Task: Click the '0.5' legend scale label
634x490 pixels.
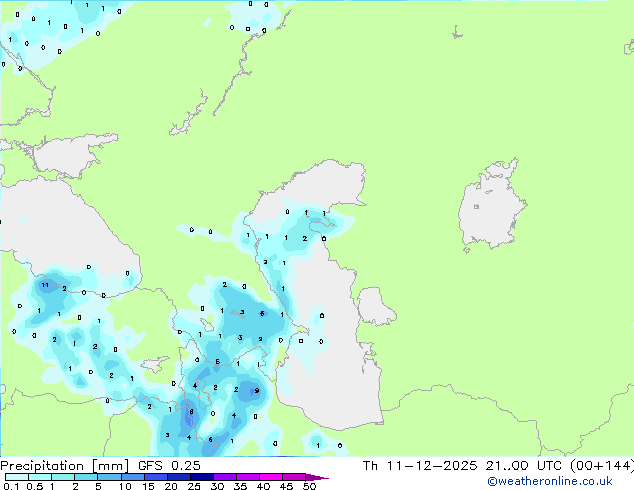Action: click(x=35, y=486)
